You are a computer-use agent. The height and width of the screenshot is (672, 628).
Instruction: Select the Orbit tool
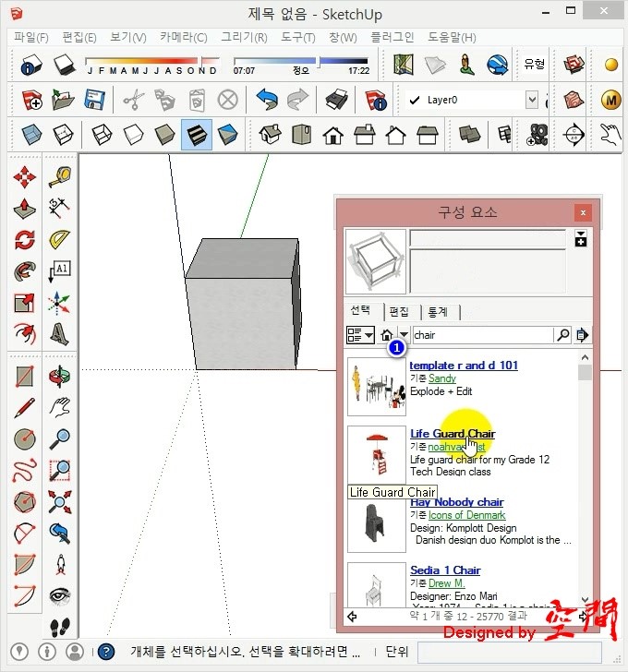(60, 377)
